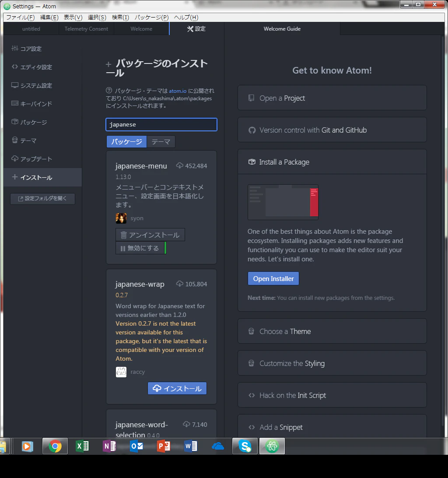Open Outlook from the taskbar

coord(136,446)
